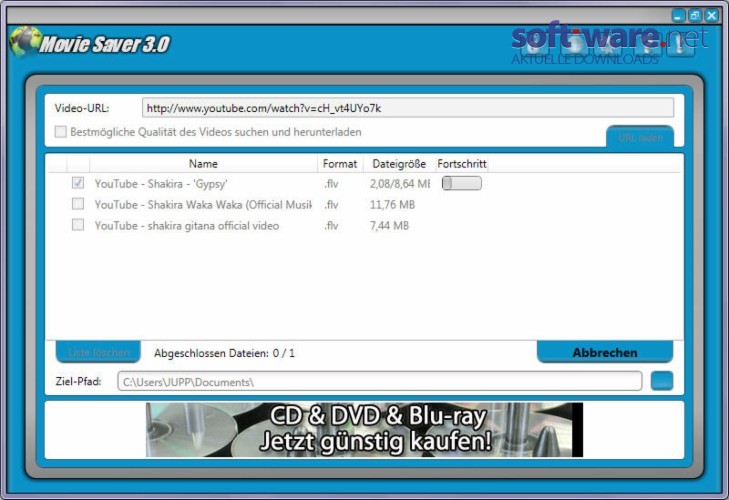Click the Dateigröße column header

(x=399, y=164)
